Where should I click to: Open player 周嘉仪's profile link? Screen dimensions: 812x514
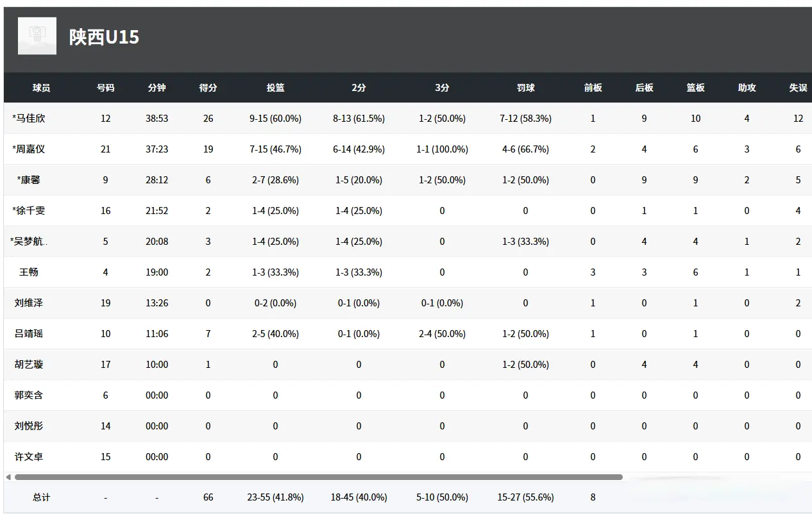[x=30, y=149]
